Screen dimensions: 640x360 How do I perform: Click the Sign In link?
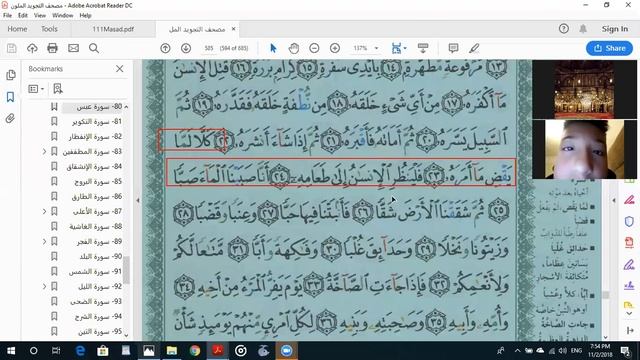[x=615, y=29]
